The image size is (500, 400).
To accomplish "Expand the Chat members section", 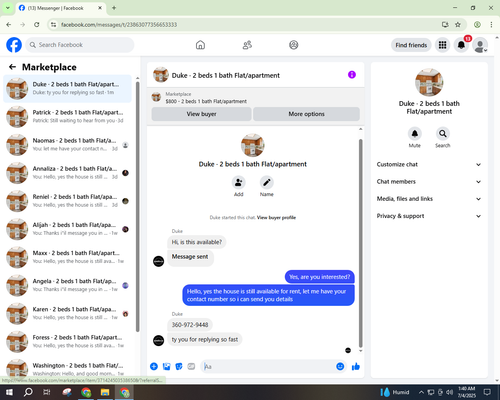I will click(x=429, y=182).
